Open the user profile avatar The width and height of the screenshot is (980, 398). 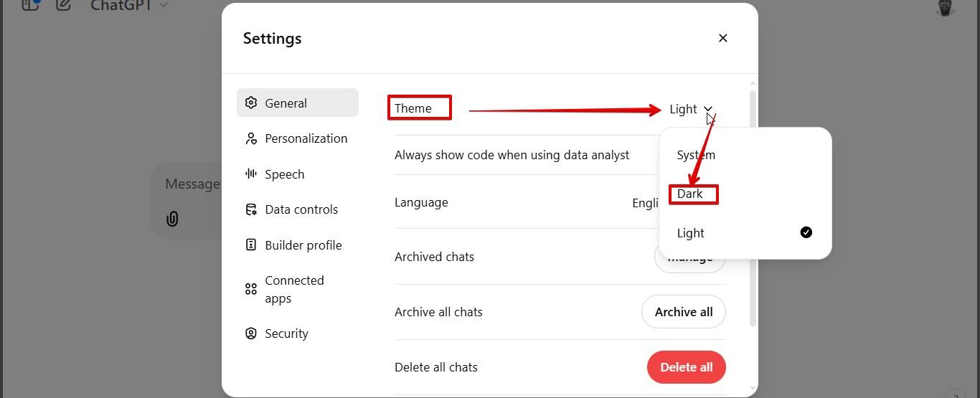pos(946,7)
